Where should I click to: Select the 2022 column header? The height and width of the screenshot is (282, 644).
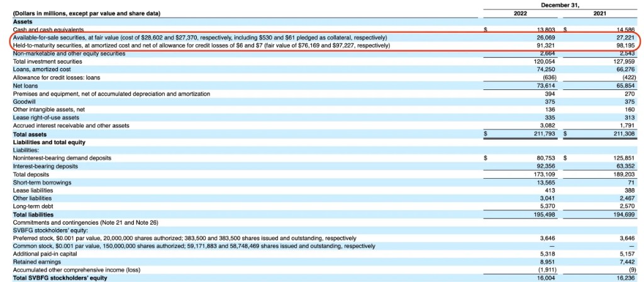(x=523, y=13)
